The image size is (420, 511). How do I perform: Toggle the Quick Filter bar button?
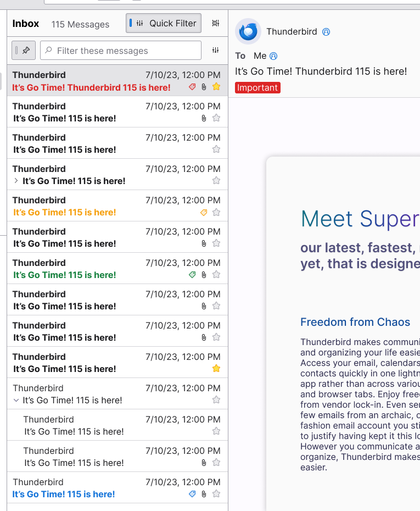pyautogui.click(x=164, y=23)
